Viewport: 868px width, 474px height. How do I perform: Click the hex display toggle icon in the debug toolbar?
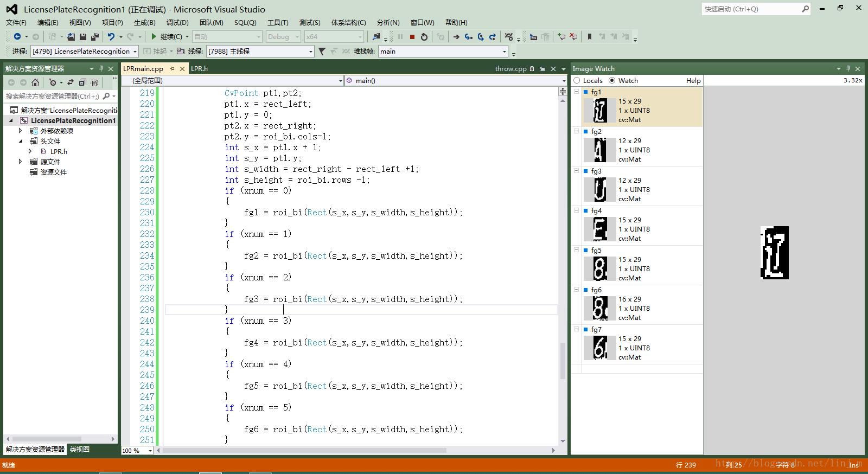point(508,37)
